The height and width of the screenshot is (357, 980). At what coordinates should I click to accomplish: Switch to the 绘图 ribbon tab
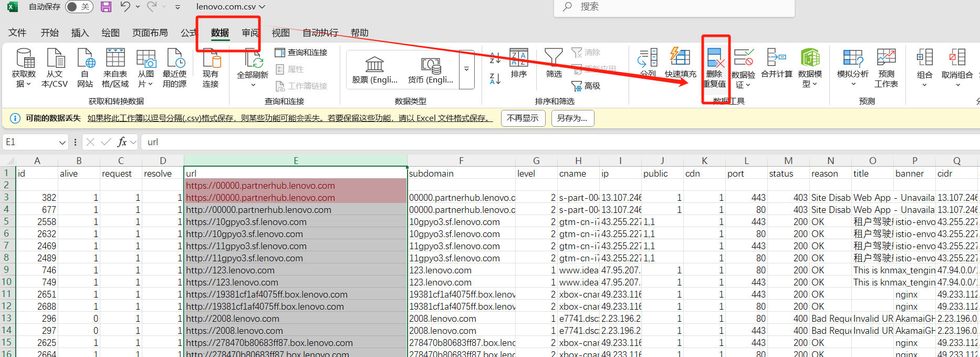[x=110, y=33]
